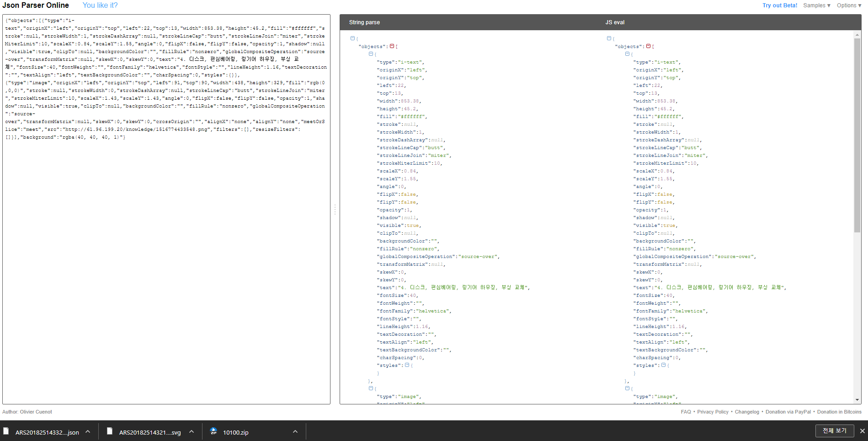868x441 pixels.
Task: Click "width":853.38 line in JS eval
Action: click(x=655, y=101)
